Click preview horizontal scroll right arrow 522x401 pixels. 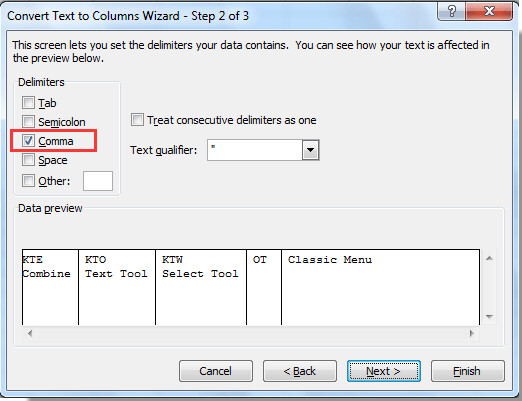pos(471,333)
